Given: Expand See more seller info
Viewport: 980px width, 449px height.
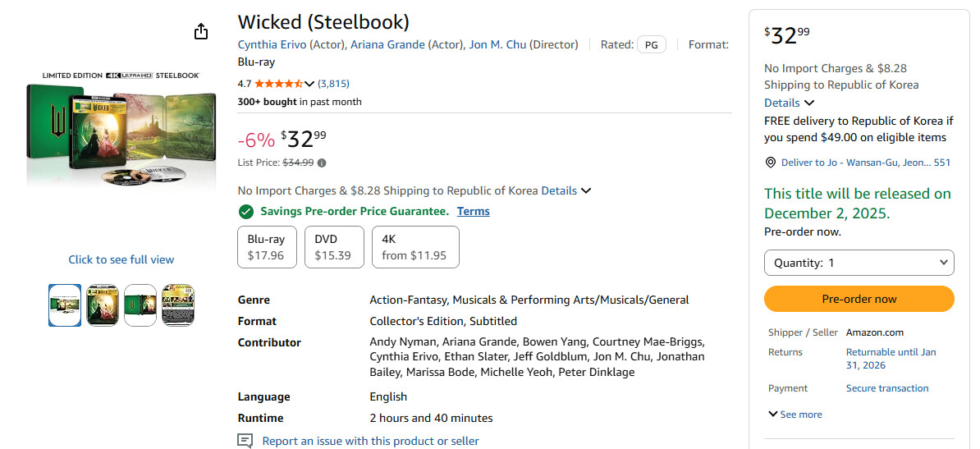Looking at the screenshot, I should (795, 415).
